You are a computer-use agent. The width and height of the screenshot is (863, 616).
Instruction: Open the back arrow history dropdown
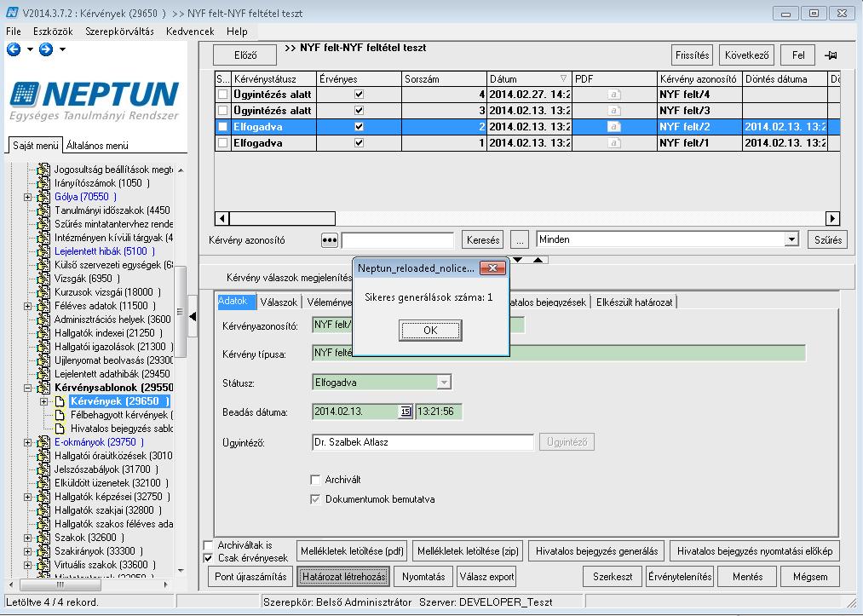coord(30,49)
